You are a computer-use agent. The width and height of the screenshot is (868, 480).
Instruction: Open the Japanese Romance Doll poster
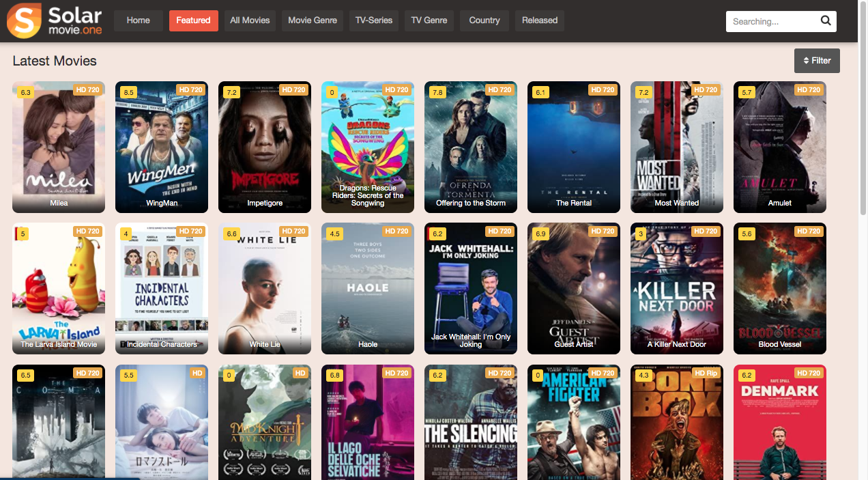(162, 423)
